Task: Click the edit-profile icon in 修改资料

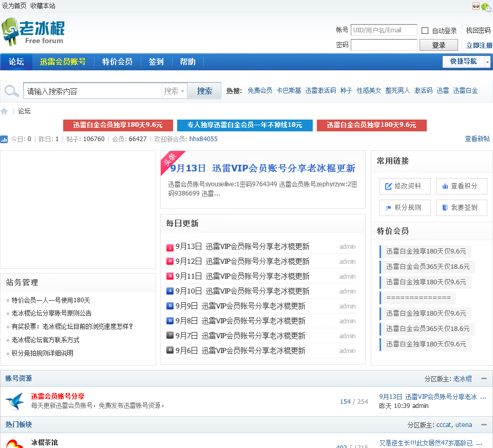Action: [x=389, y=186]
